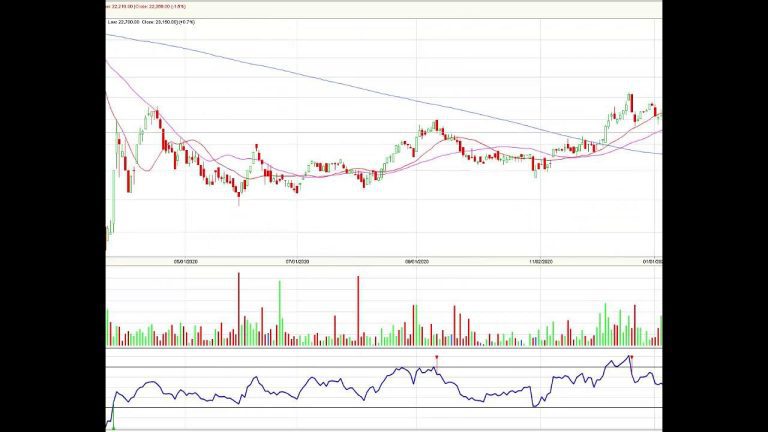The width and height of the screenshot is (768, 432).
Task: Select the 09/01/2020 date label on the axis
Action: click(417, 262)
